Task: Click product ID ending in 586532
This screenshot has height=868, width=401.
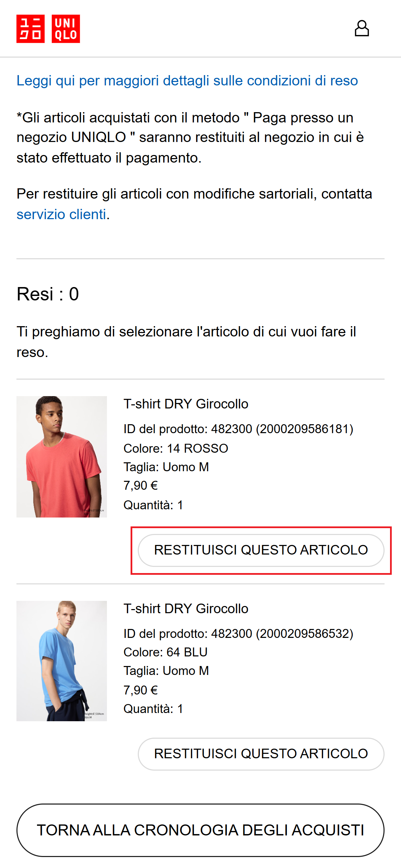Action: click(x=238, y=634)
